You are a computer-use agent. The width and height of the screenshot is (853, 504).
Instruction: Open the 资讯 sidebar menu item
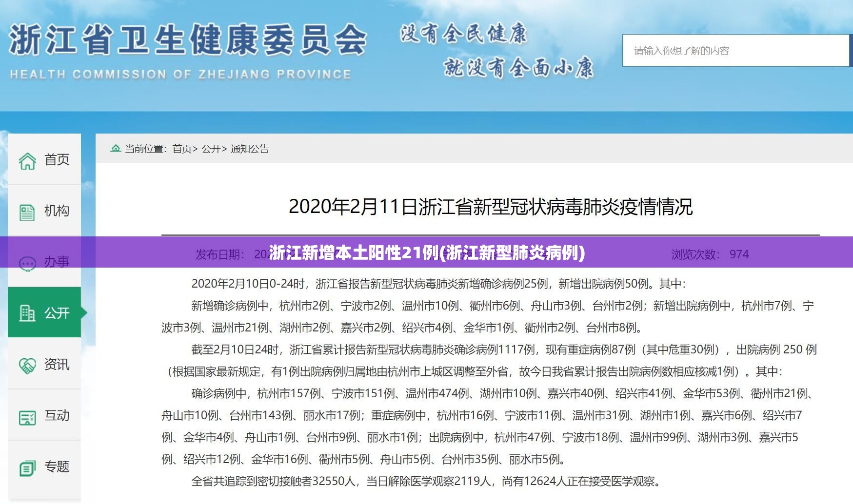point(44,364)
